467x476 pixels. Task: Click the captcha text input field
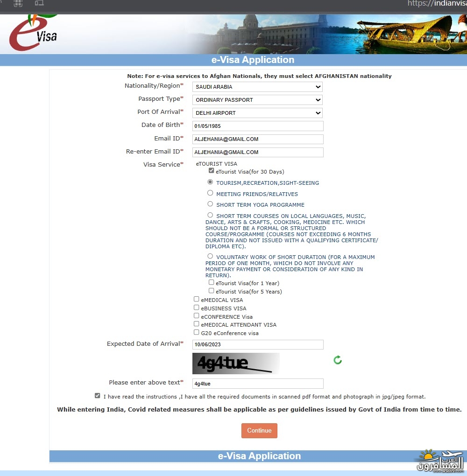click(258, 384)
